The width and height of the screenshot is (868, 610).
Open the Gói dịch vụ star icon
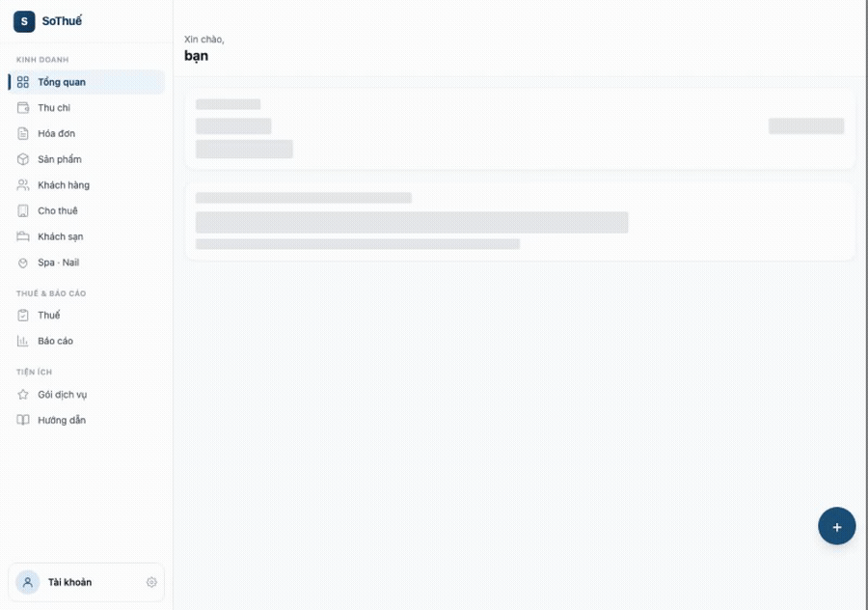[x=23, y=395]
